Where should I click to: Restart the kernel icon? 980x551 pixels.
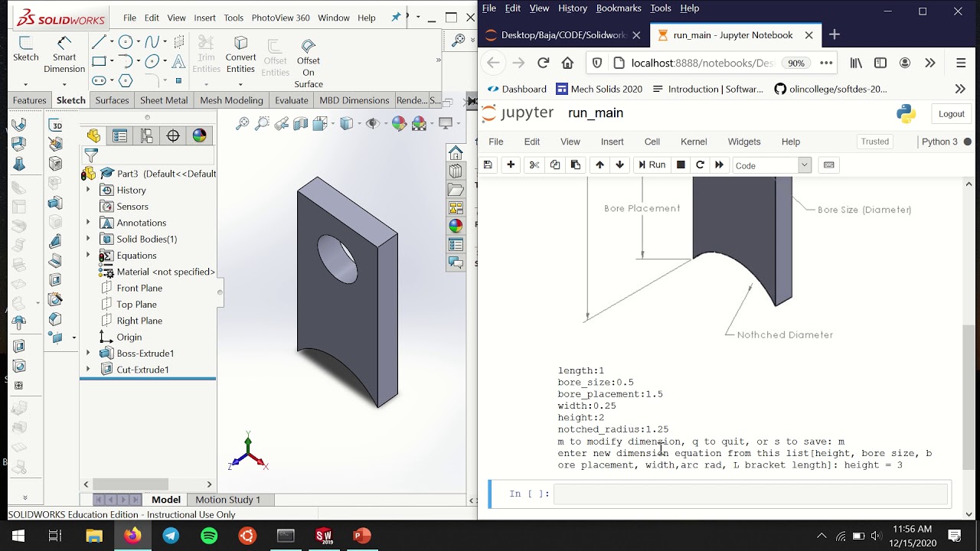click(x=700, y=165)
